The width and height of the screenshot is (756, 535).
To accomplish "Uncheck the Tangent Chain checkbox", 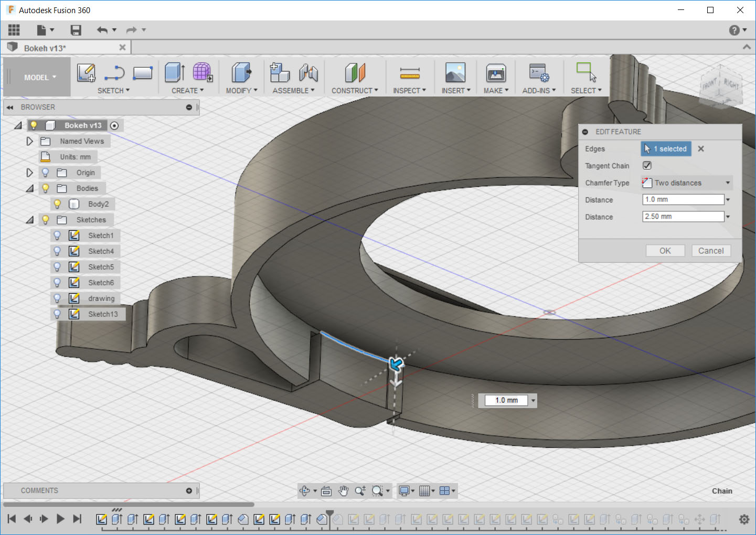I will [x=647, y=166].
